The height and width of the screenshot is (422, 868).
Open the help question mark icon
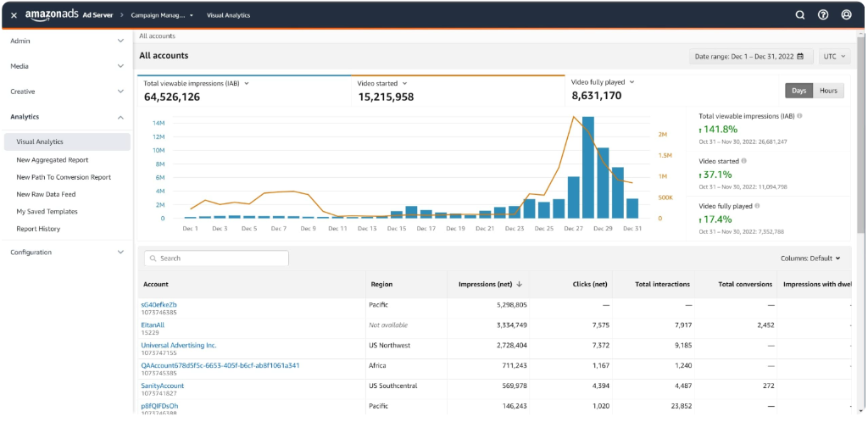[x=823, y=15]
